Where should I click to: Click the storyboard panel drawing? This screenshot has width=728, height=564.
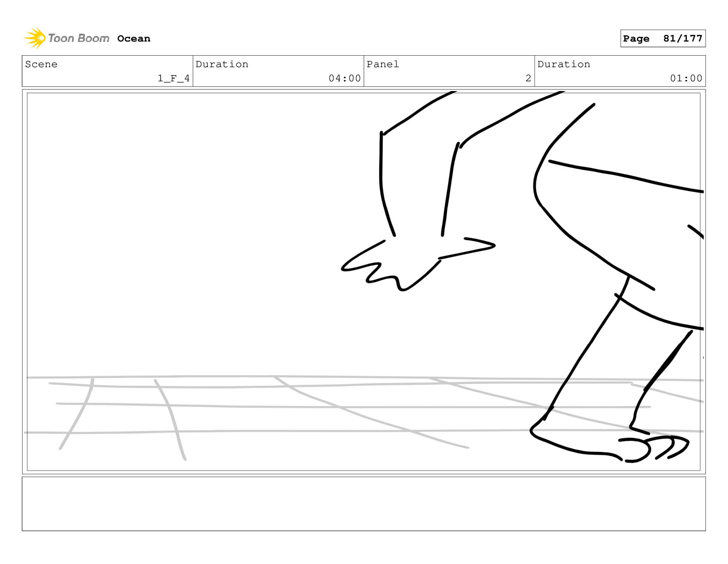pos(364,282)
